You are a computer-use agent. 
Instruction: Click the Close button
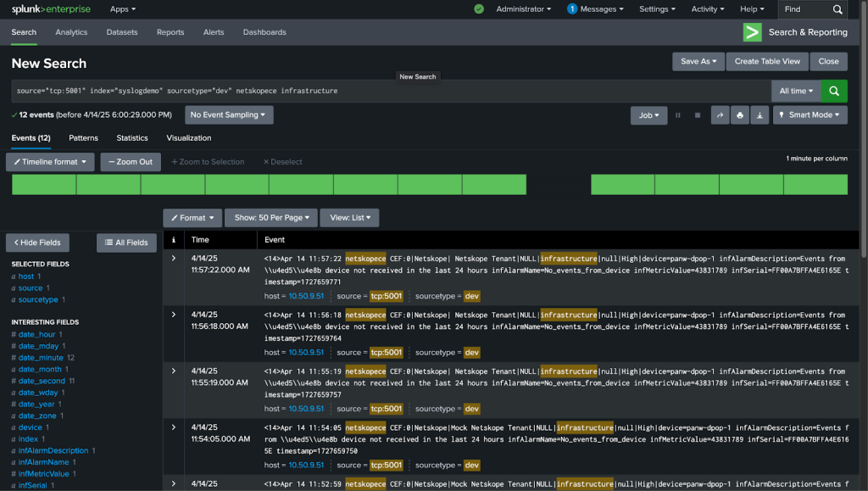pyautogui.click(x=829, y=61)
